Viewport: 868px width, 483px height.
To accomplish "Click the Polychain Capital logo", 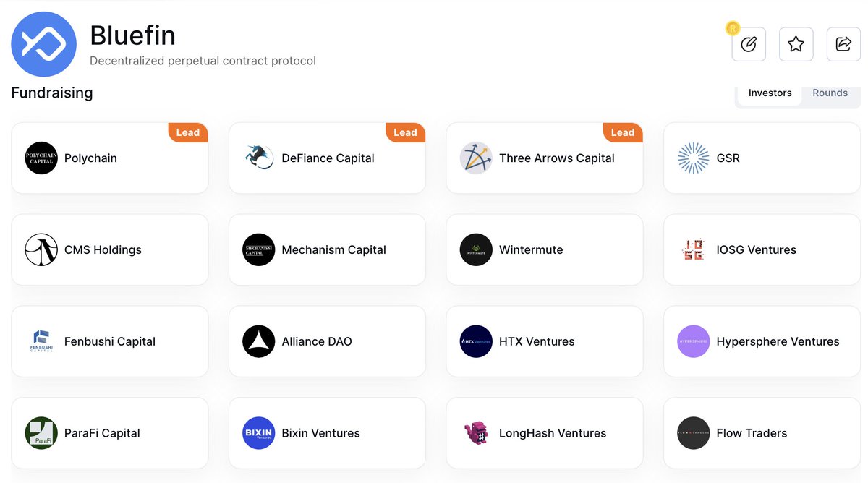I will 41,158.
